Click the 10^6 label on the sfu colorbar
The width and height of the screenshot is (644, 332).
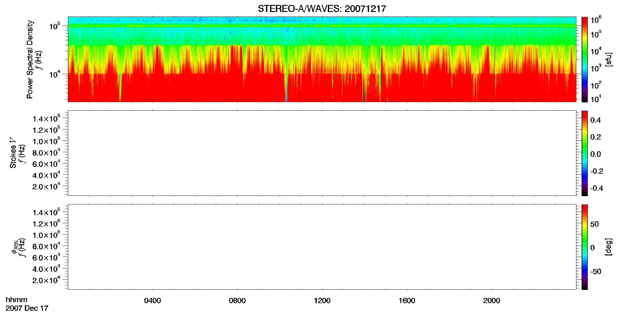(x=596, y=20)
